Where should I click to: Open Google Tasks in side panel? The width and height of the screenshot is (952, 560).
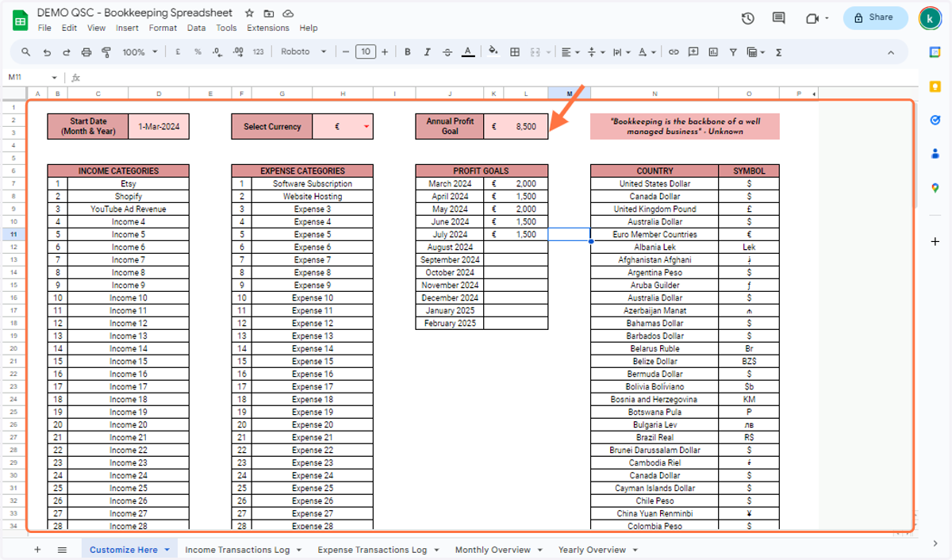tap(935, 121)
